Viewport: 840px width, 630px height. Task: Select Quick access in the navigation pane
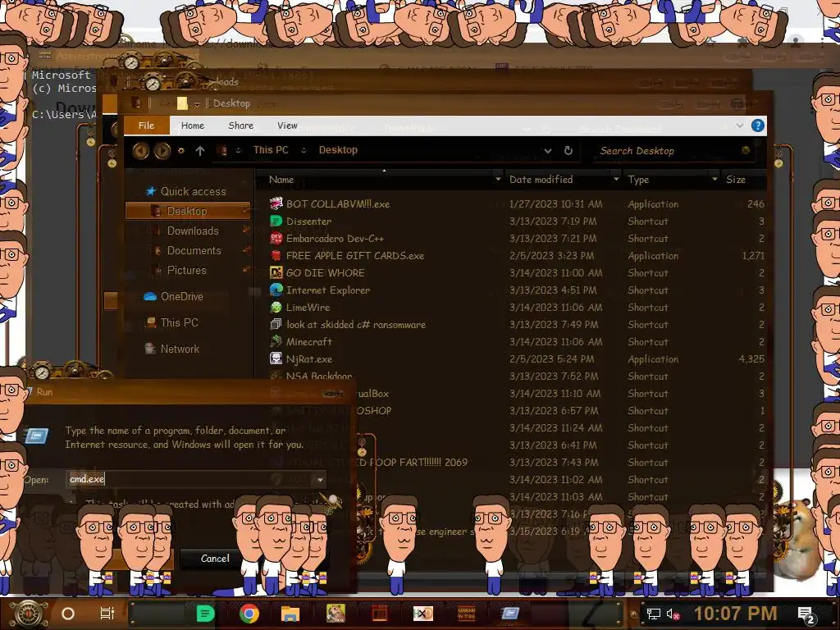coord(185,191)
